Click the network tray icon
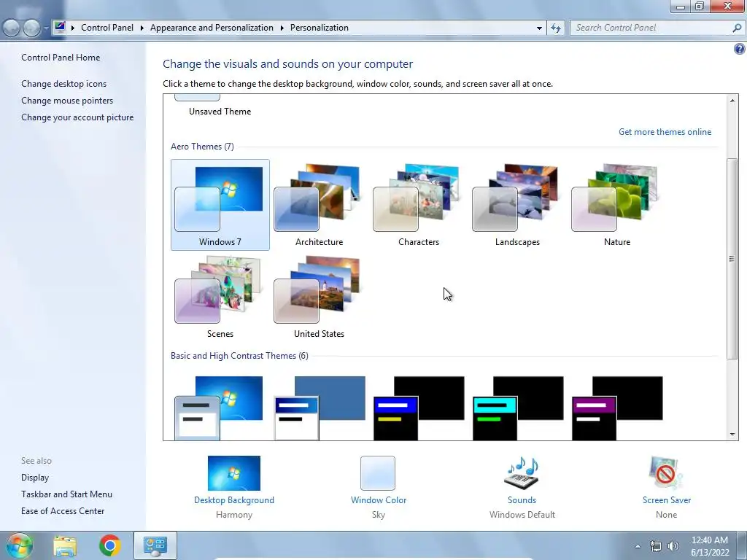This screenshot has width=747, height=560. pyautogui.click(x=656, y=546)
